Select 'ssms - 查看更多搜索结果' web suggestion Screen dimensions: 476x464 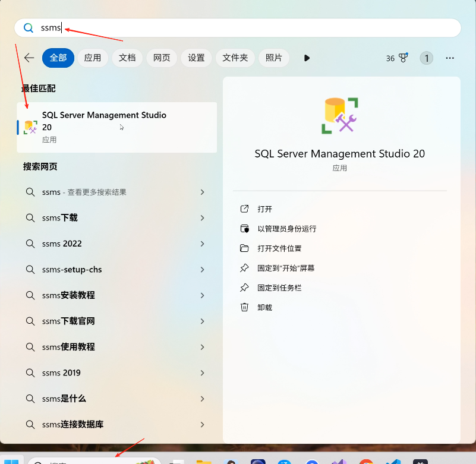117,192
